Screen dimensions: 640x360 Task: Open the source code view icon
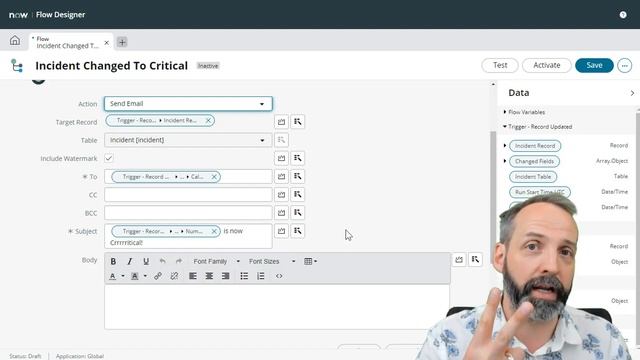[279, 276]
